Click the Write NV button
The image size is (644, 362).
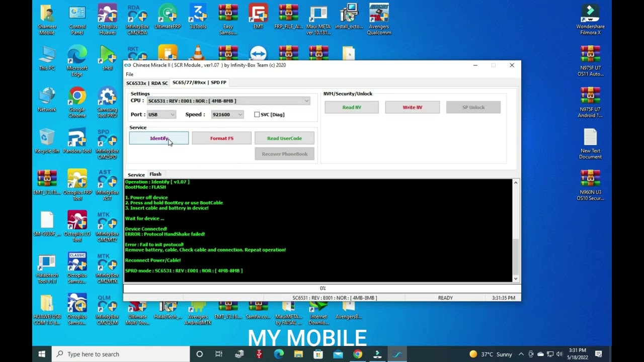(412, 107)
